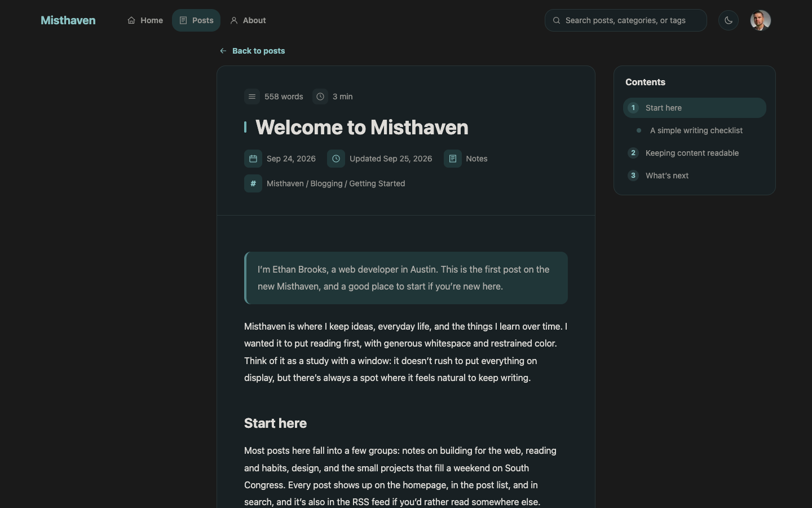Click the Updated Sep 25, 2026 text

391,159
